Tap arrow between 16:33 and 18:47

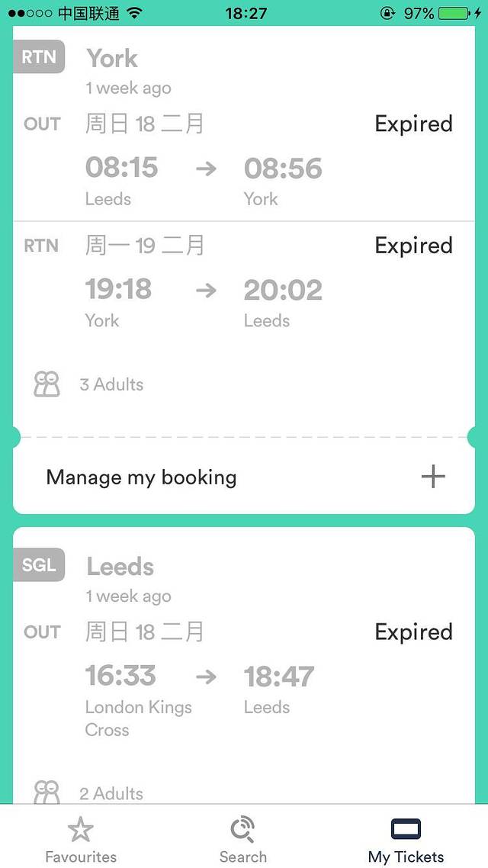(x=206, y=677)
